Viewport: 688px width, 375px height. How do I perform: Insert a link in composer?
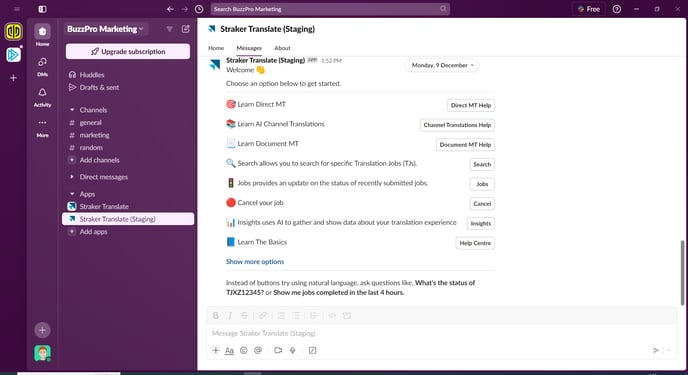262,315
